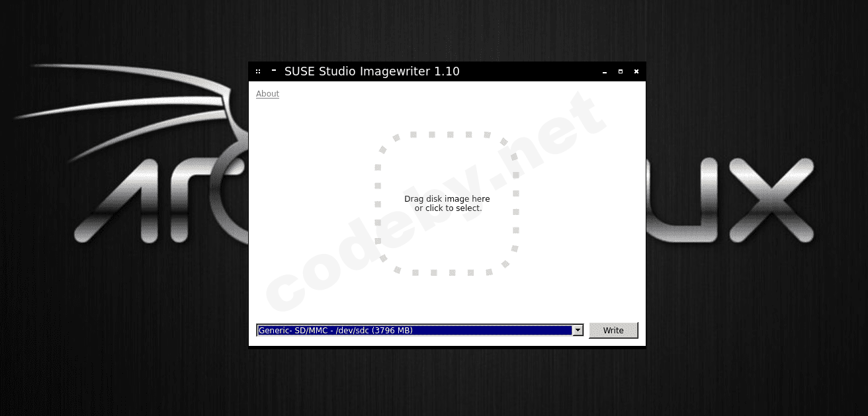This screenshot has height=416, width=868.
Task: Open the About link
Action: 267,94
